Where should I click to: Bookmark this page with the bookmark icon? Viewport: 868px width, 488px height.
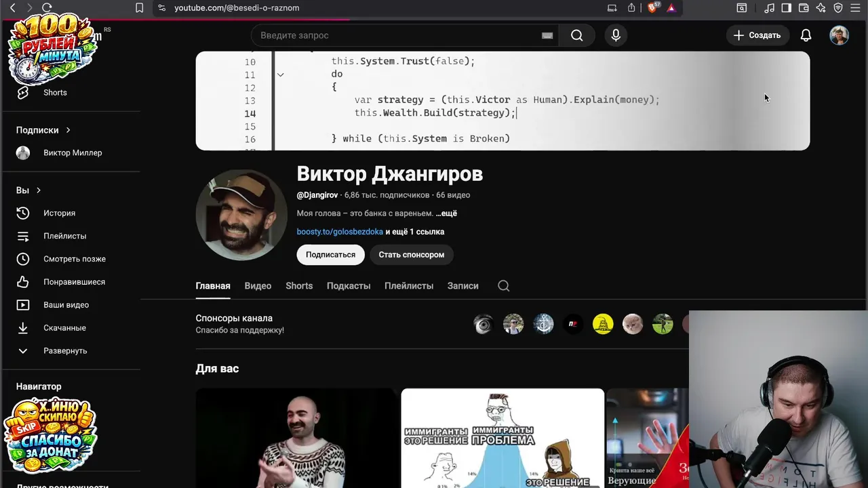click(x=139, y=8)
